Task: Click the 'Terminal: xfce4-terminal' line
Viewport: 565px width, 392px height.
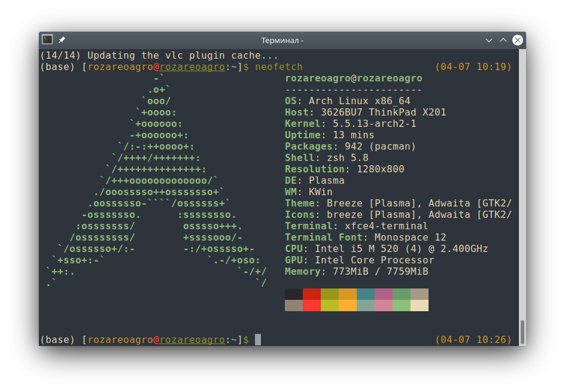Action: 356,226
